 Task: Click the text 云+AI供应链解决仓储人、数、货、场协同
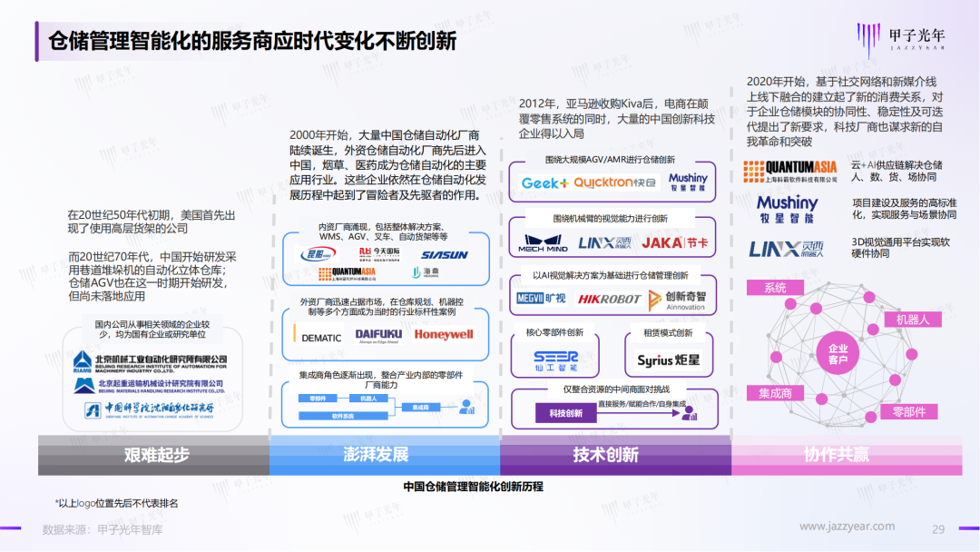897,171
